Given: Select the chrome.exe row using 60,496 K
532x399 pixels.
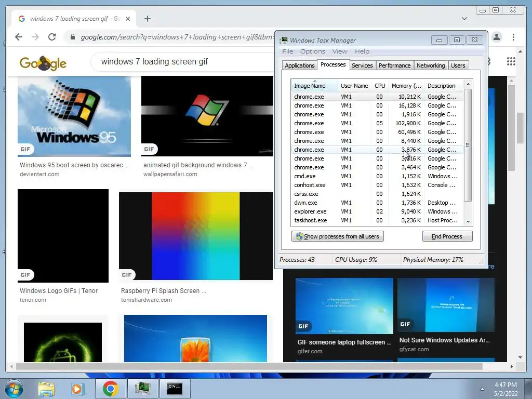Looking at the screenshot, I should pos(377,132).
